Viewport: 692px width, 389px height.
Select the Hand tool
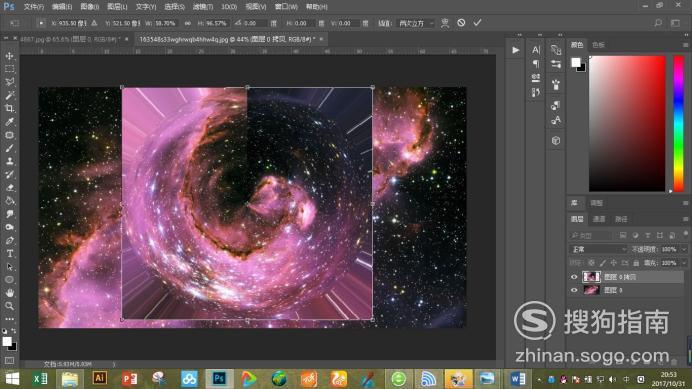9,293
